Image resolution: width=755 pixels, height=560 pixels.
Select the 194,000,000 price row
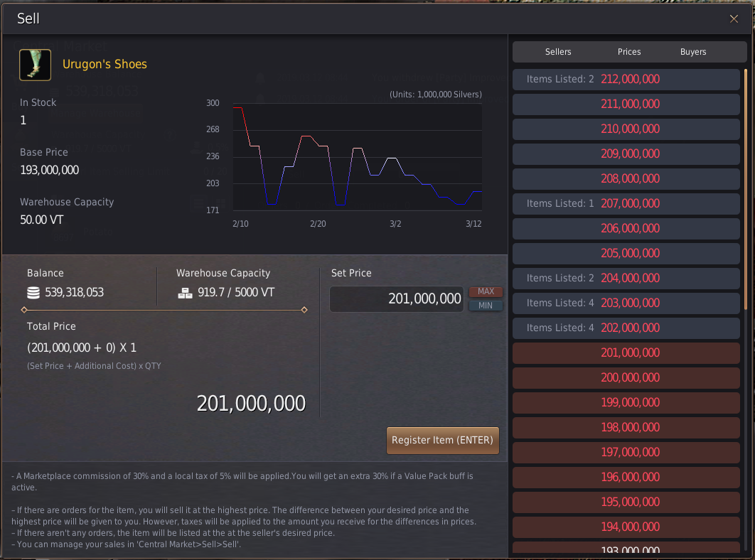coord(626,527)
